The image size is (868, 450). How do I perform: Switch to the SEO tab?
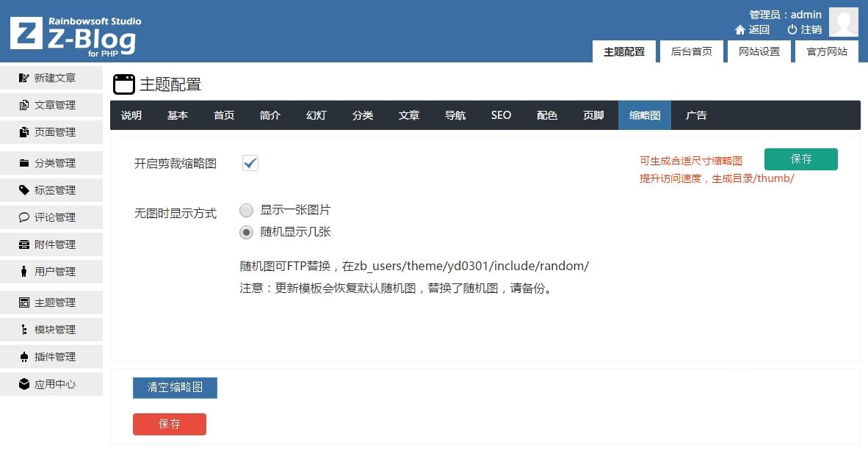(501, 115)
